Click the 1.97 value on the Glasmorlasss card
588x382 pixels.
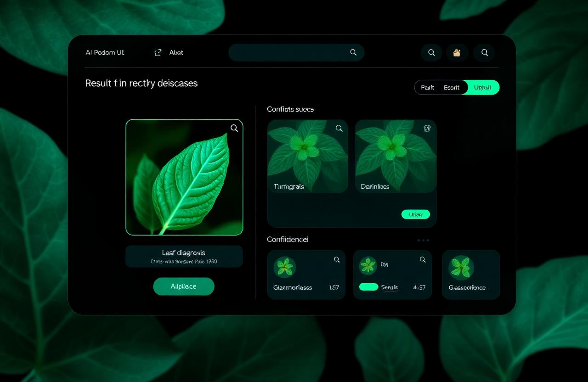tap(334, 287)
